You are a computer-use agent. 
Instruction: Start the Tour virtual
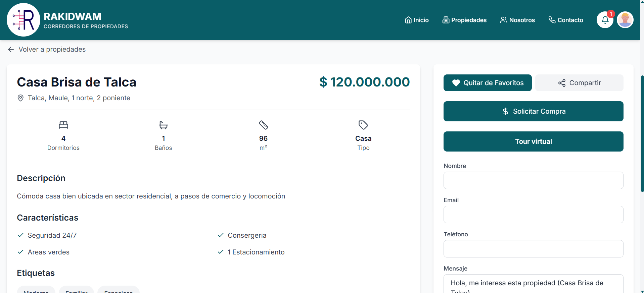533,141
